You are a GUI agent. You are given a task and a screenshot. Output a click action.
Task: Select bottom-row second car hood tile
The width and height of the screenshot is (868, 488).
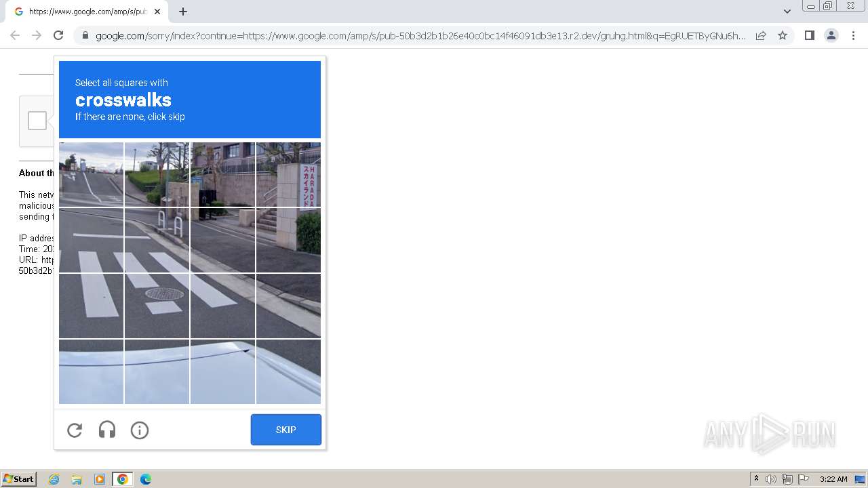[x=157, y=371]
